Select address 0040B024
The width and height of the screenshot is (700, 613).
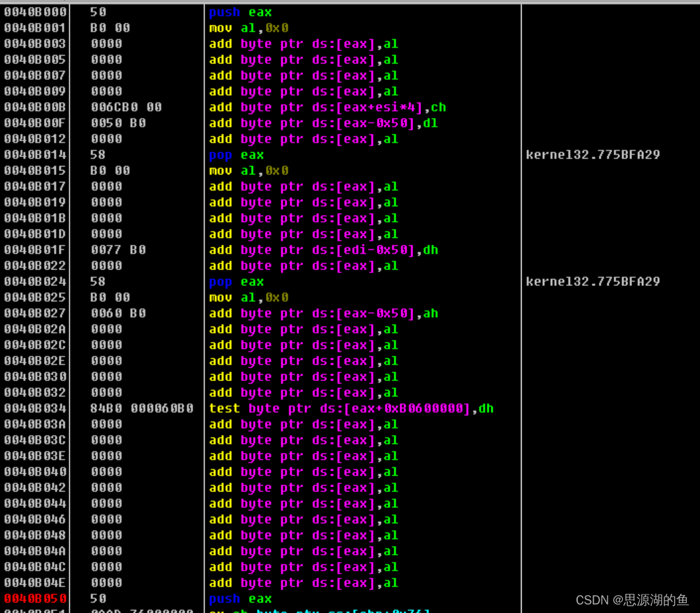click(35, 281)
